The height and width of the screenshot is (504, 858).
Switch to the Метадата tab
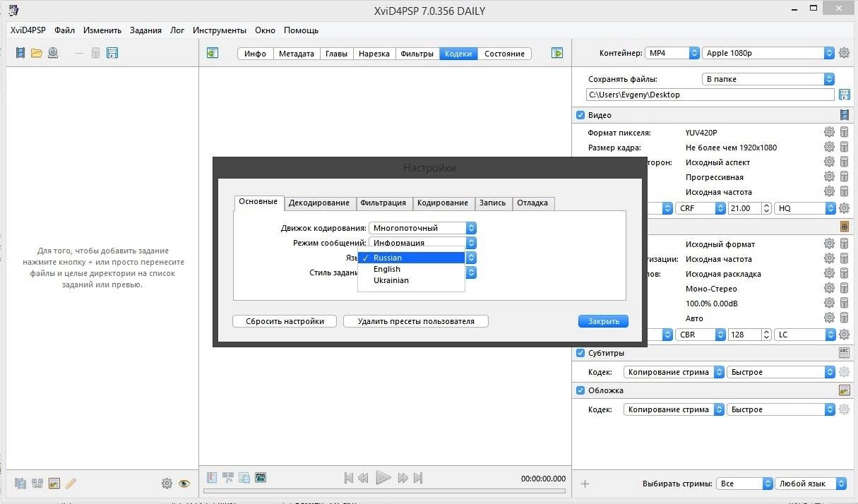tap(297, 54)
